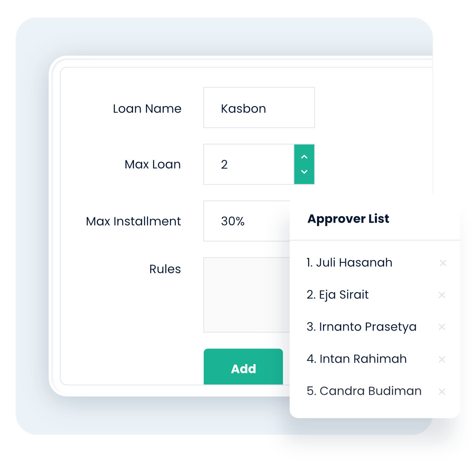Decrease Max Loan with down arrow
Screen dimensions: 476x476
304,172
